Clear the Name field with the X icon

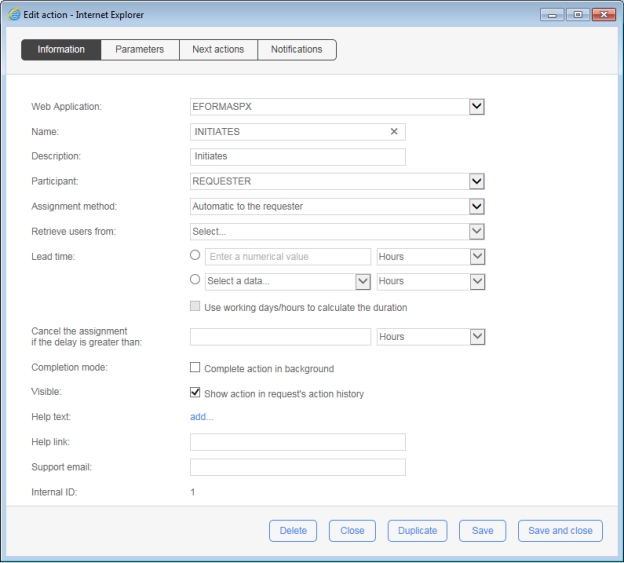394,132
